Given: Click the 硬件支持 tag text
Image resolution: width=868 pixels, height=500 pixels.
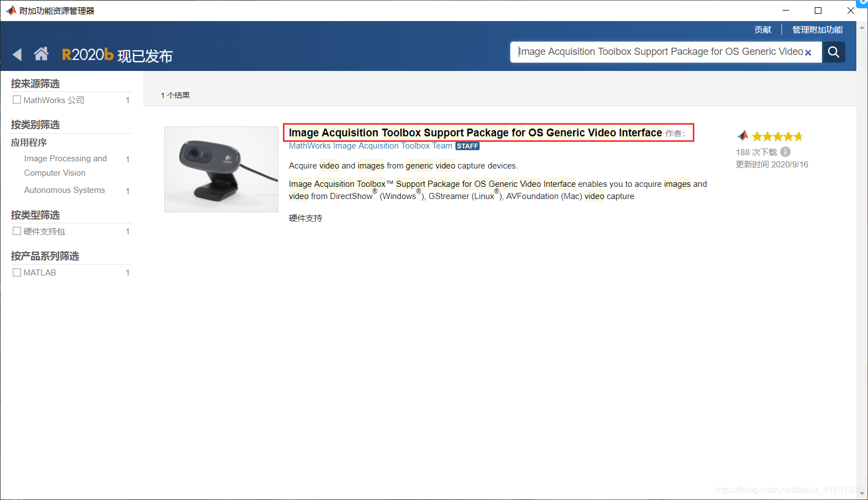Looking at the screenshot, I should tap(305, 218).
